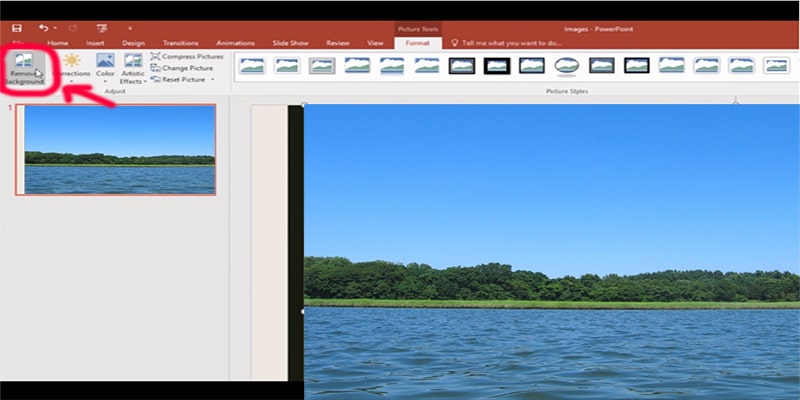The height and width of the screenshot is (400, 800).
Task: Apply the Reflected Rounded Rectangle picture style
Action: coord(392,66)
